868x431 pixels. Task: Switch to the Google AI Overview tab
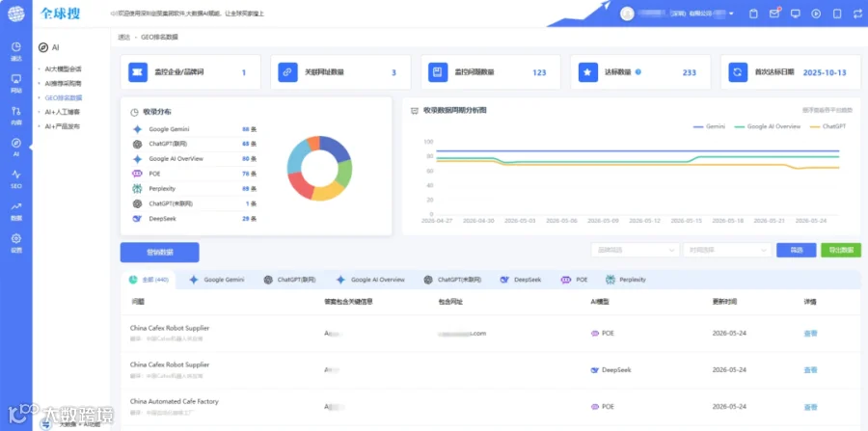(x=370, y=280)
